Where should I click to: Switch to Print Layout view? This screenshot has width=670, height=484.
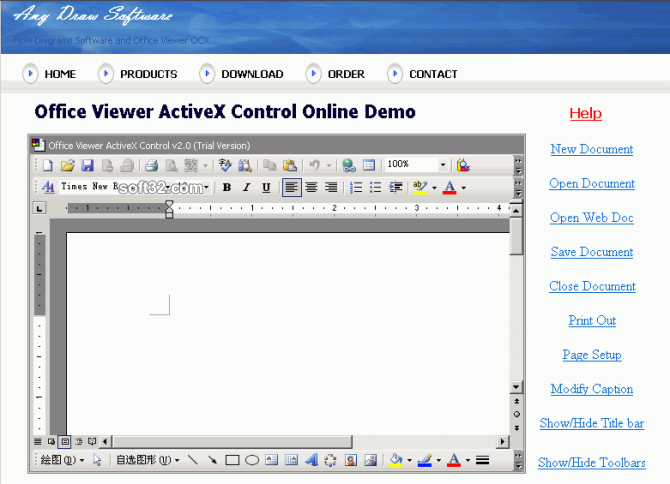(x=65, y=442)
